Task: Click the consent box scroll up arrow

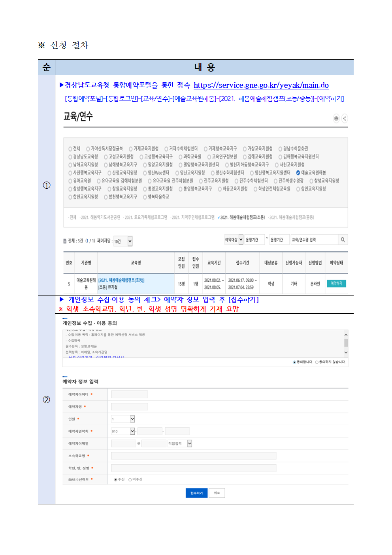Action: click(x=346, y=335)
